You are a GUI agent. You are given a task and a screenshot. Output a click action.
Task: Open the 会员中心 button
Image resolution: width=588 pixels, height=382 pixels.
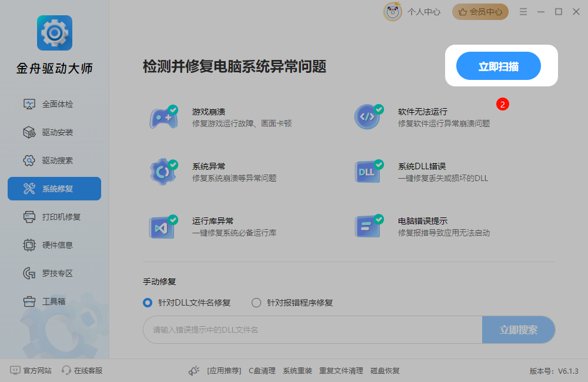click(x=480, y=12)
